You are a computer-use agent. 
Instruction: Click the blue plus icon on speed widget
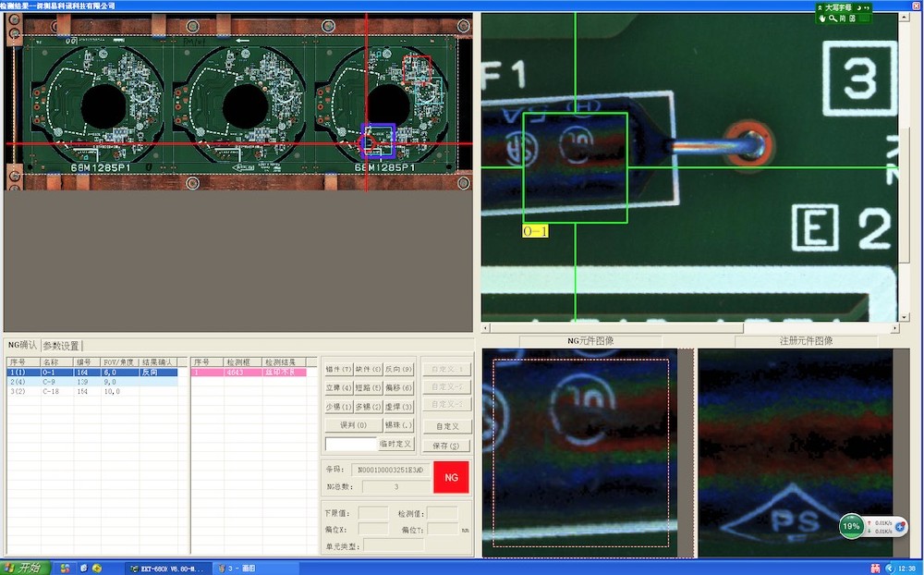click(901, 527)
